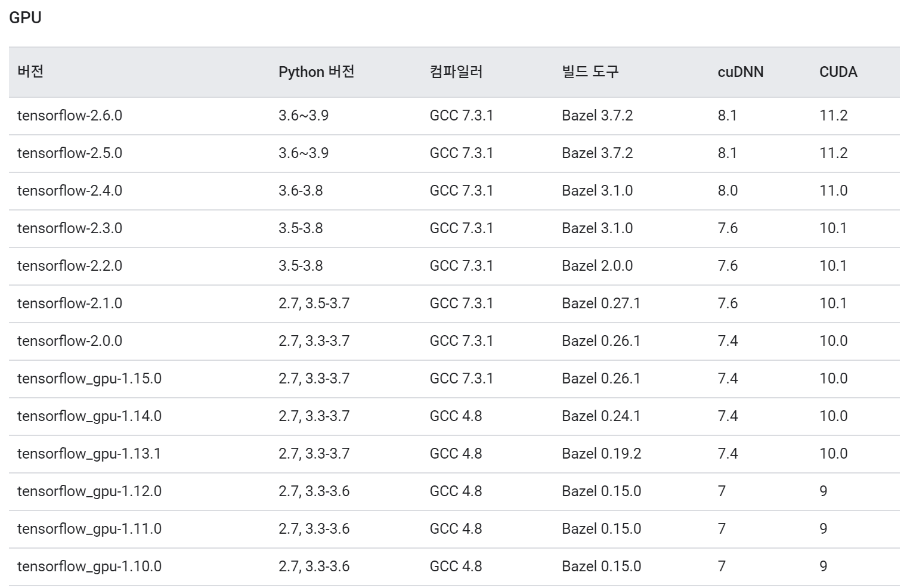Click cuDNN 7.4 in tensorflow_gpu-1.13.1 row
The image size is (910, 588).
click(x=728, y=454)
